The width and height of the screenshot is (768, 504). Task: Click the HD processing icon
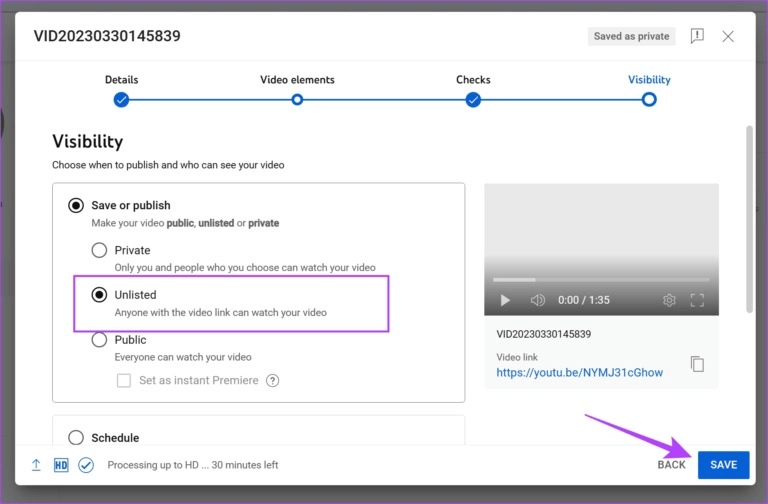point(61,465)
